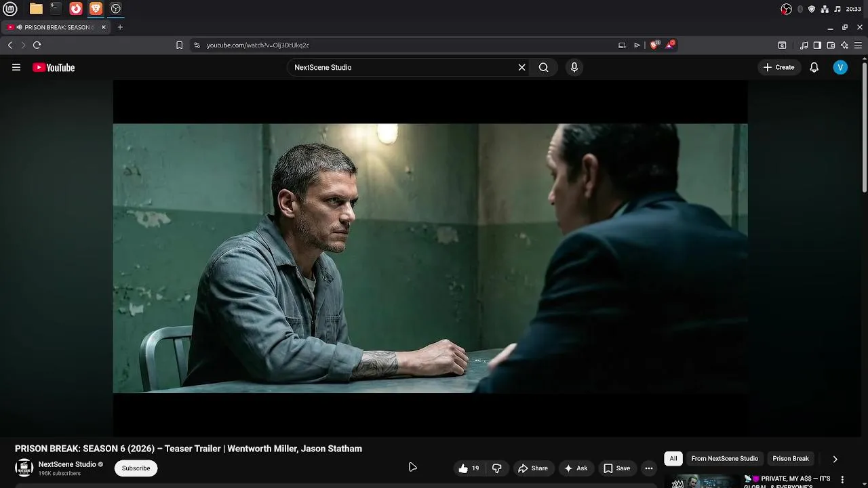This screenshot has height=488, width=868.
Task: Bookmark this page
Action: [x=179, y=45]
